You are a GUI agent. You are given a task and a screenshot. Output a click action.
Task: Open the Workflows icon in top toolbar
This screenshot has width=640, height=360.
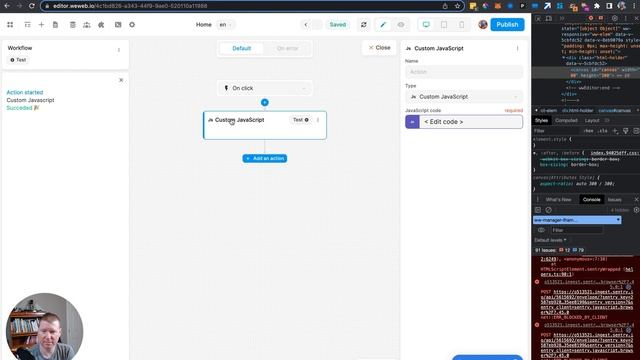[87, 25]
